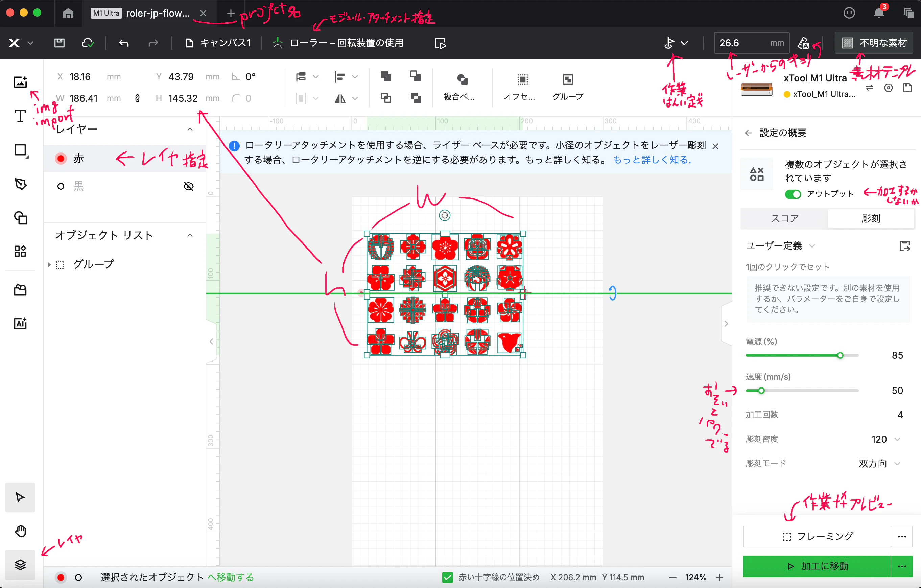This screenshot has height=588, width=921.
Task: Click the Group tool icon
Action: coord(568,87)
